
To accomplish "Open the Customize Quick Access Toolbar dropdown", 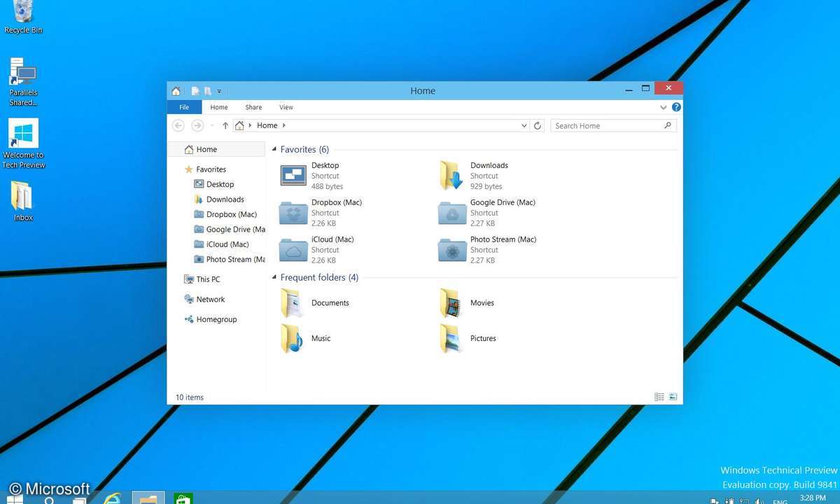I will click(x=219, y=91).
